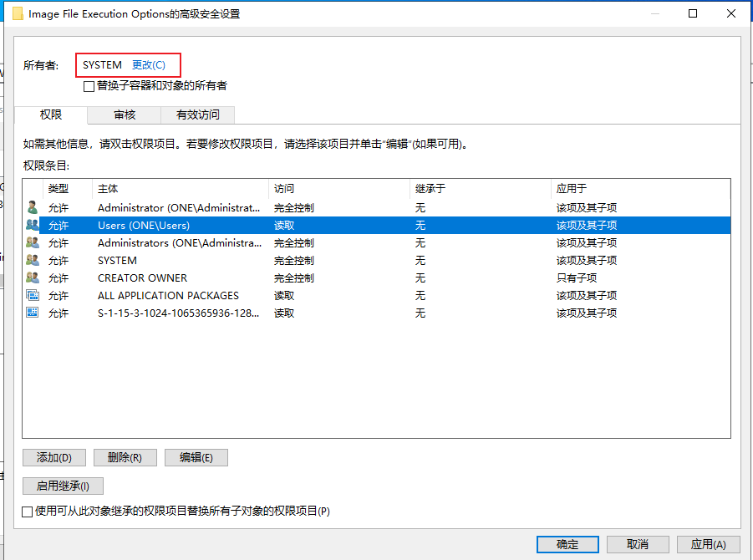Viewport: 753px width, 560px height.
Task: Click the package icon beside S-1-15-3-1024 entry
Action: [32, 313]
